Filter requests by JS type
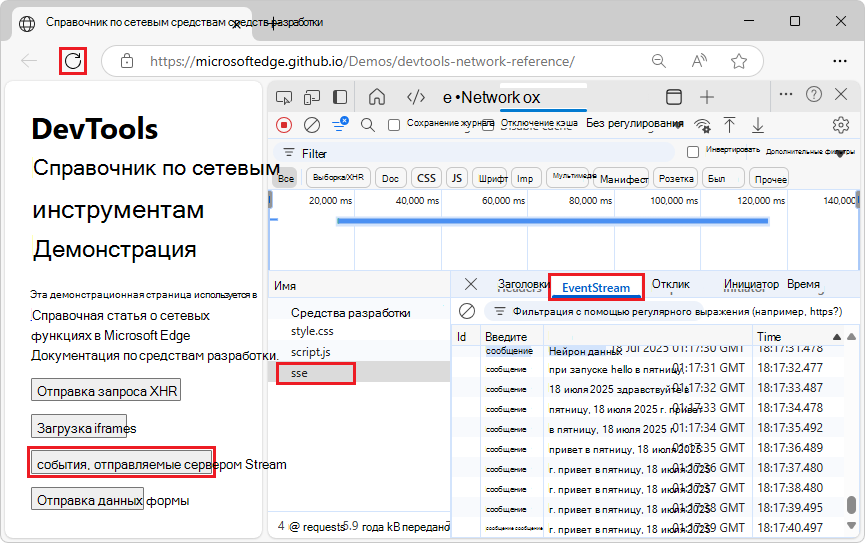This screenshot has height=543, width=865. (457, 178)
